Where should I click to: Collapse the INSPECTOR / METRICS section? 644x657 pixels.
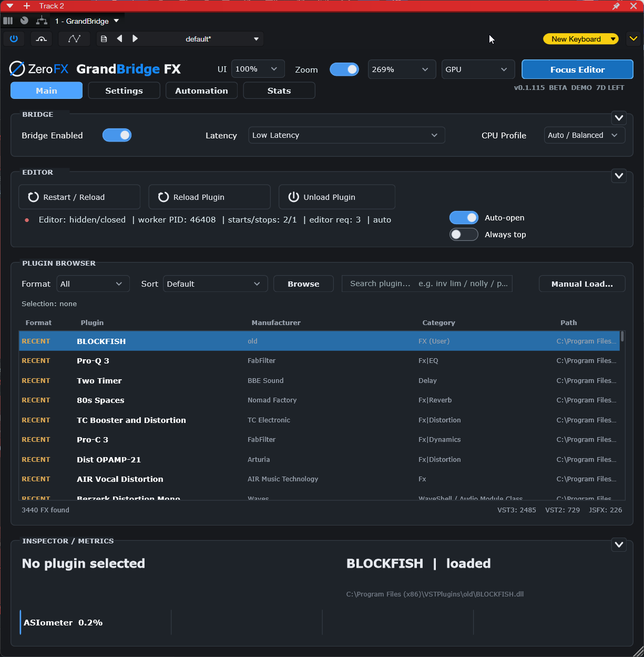[x=619, y=544]
